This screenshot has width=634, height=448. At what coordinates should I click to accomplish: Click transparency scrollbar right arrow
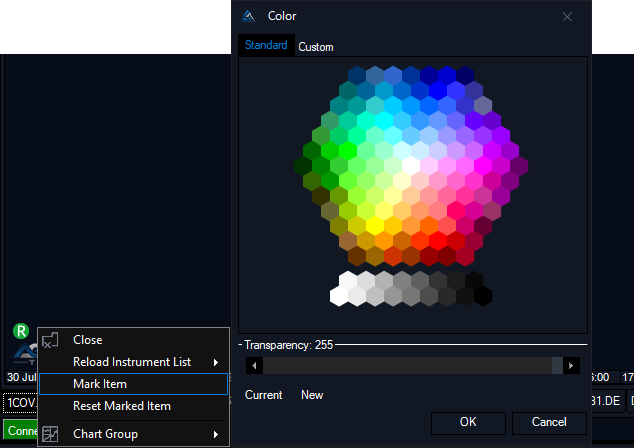coord(571,366)
